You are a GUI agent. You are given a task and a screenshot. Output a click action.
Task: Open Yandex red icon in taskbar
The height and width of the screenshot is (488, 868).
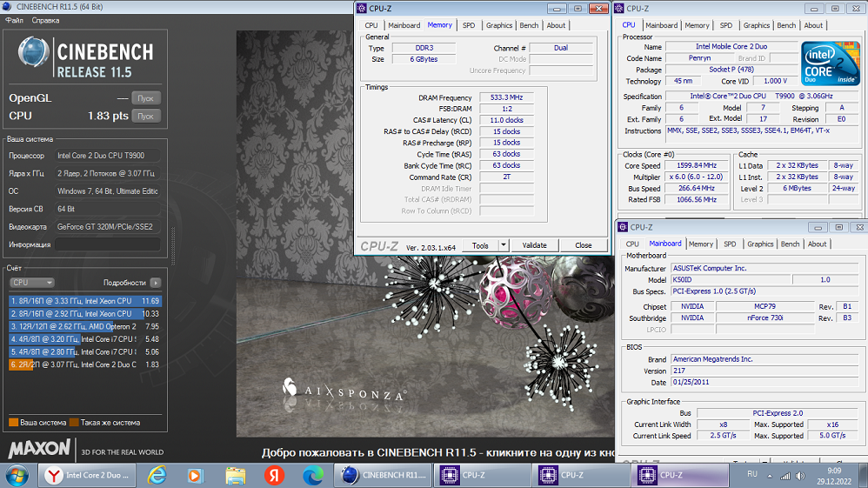(274, 475)
